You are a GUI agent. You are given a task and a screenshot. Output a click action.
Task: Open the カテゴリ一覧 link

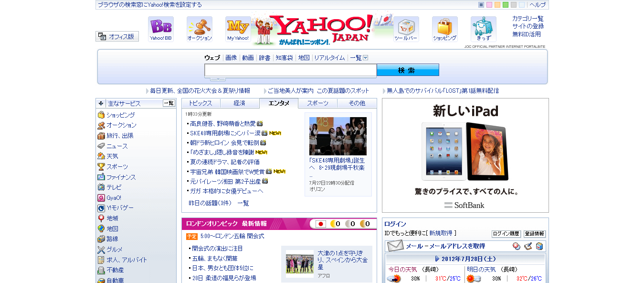click(528, 19)
